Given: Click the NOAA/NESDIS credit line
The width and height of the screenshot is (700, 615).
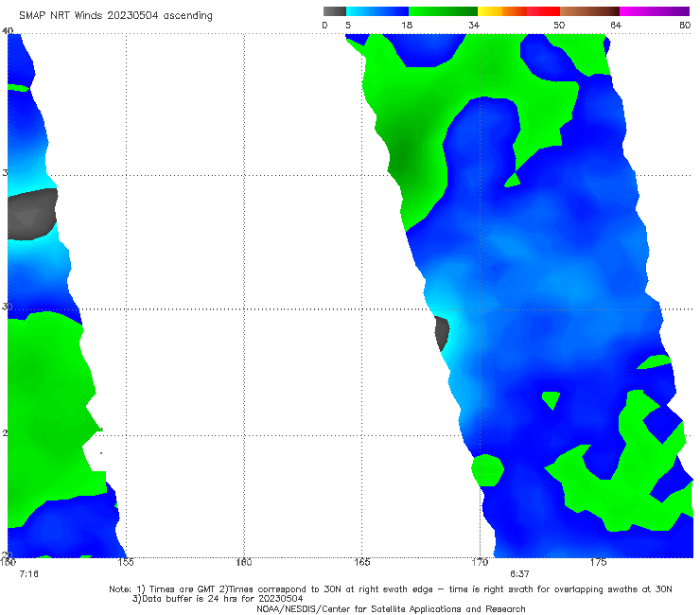Looking at the screenshot, I should pyautogui.click(x=391, y=609).
